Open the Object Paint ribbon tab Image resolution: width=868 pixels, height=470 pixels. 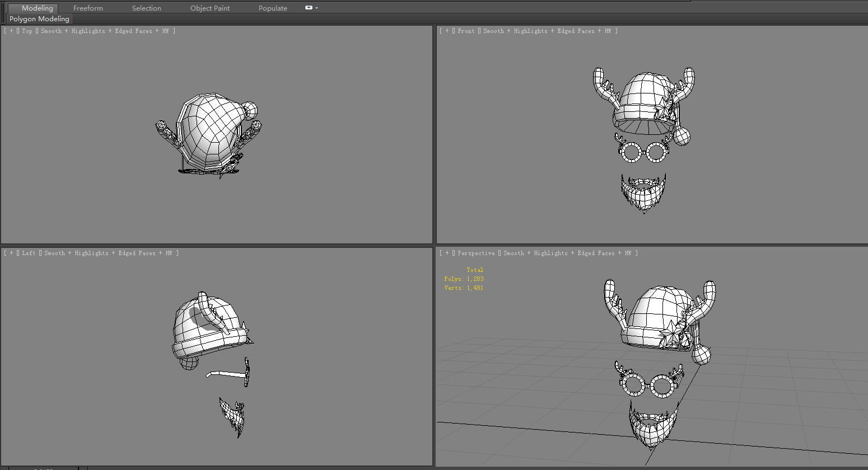210,8
